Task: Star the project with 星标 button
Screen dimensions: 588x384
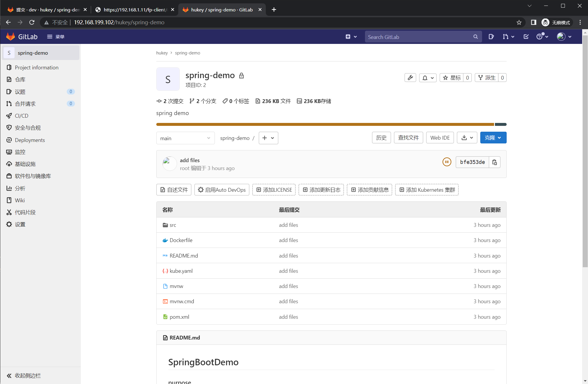Action: click(x=451, y=78)
